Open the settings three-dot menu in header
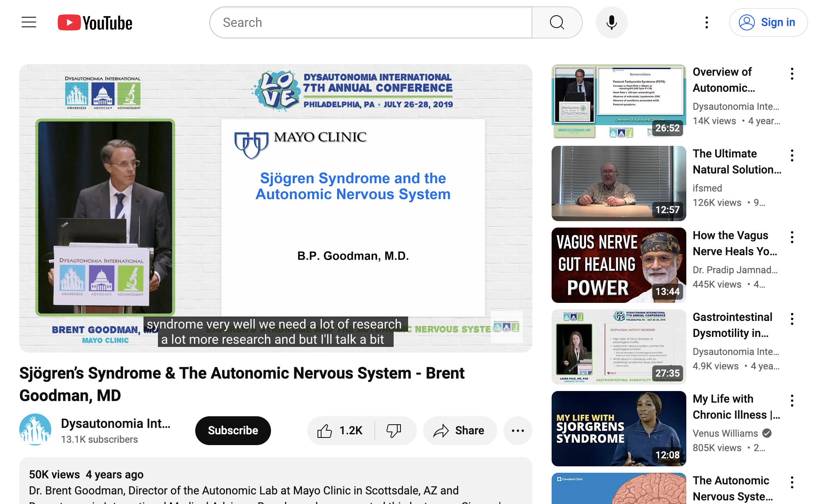 click(x=706, y=22)
